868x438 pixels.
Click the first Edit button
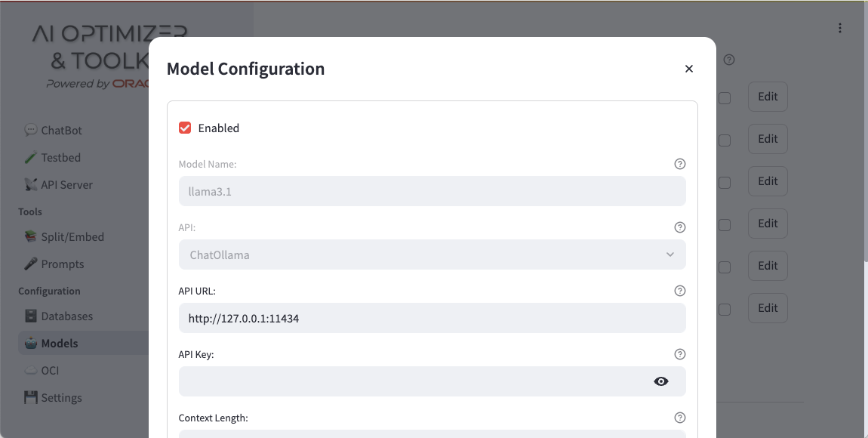pos(768,97)
